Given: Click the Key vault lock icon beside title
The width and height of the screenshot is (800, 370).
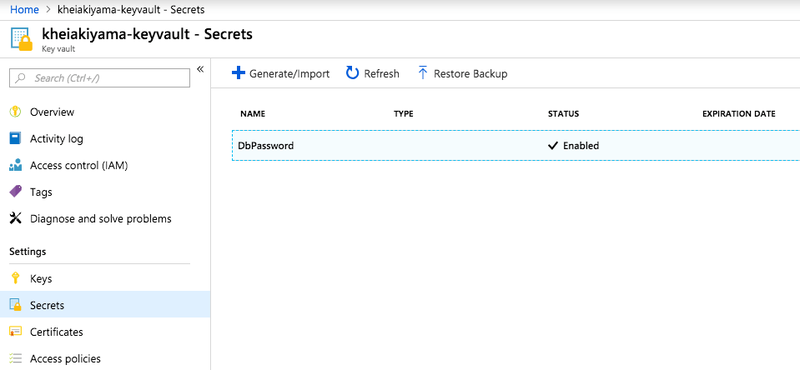Looking at the screenshot, I should [x=22, y=39].
